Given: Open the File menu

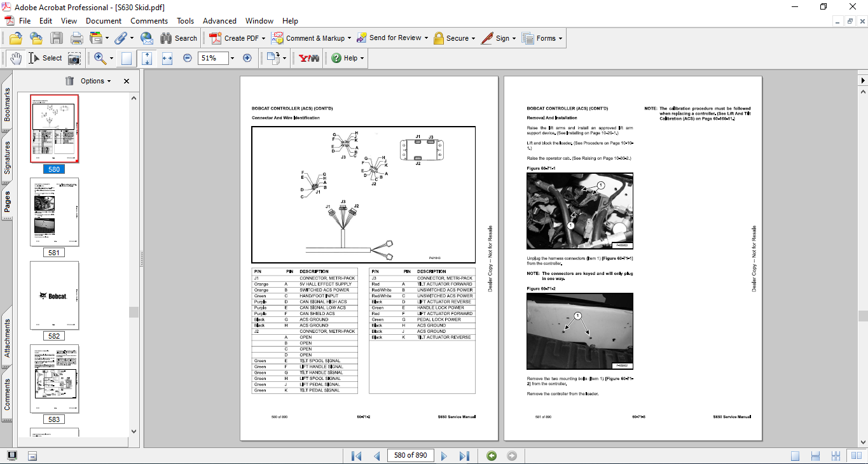Looking at the screenshot, I should pyautogui.click(x=25, y=21).
